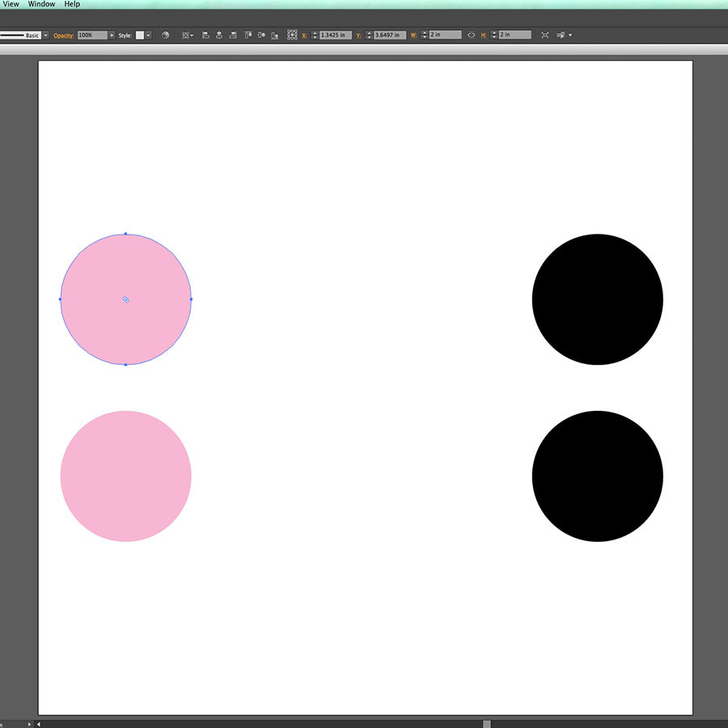Click the height field showing 2 in

[x=515, y=35]
